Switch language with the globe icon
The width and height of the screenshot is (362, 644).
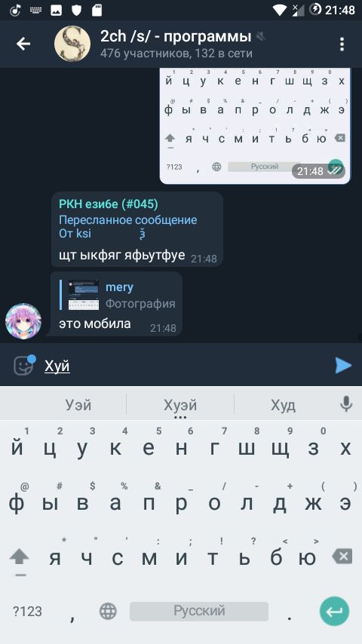(x=108, y=611)
